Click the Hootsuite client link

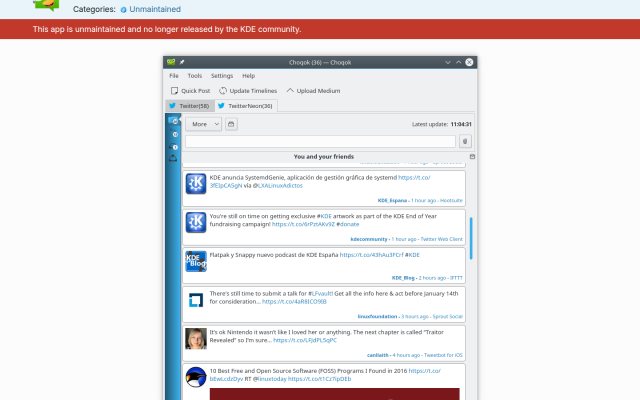point(451,200)
